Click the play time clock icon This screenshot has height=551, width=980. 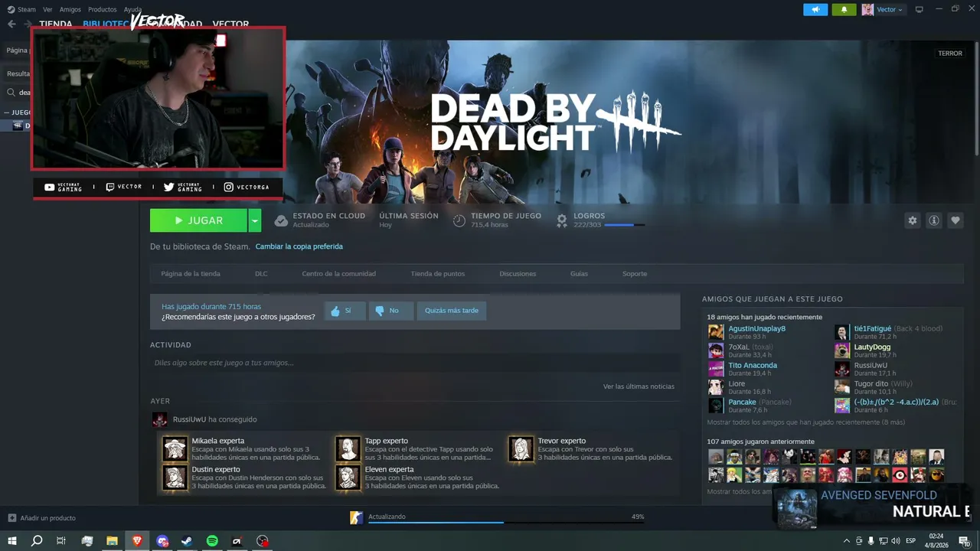point(459,220)
